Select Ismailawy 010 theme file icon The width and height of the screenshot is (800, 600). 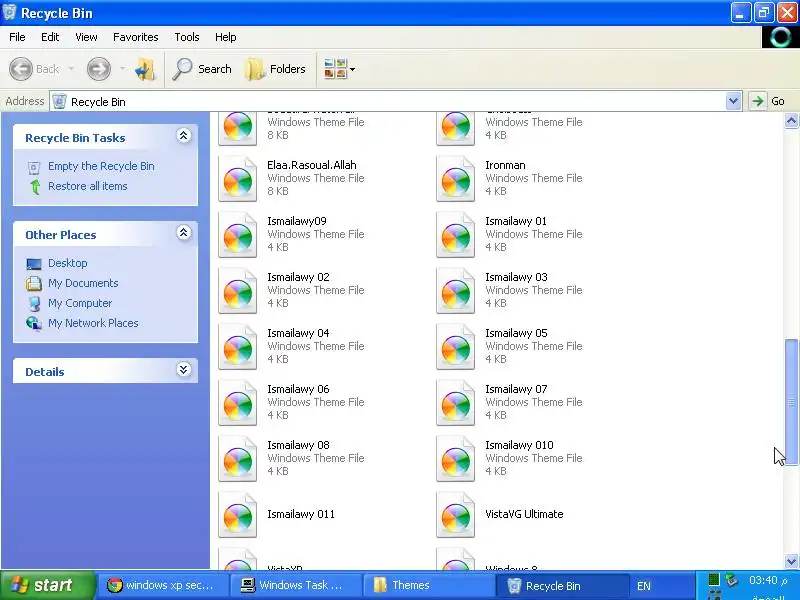click(456, 460)
